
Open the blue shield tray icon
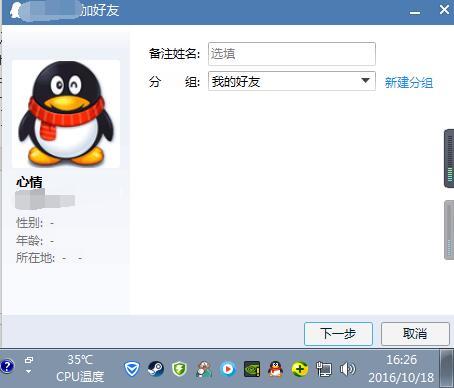132,369
